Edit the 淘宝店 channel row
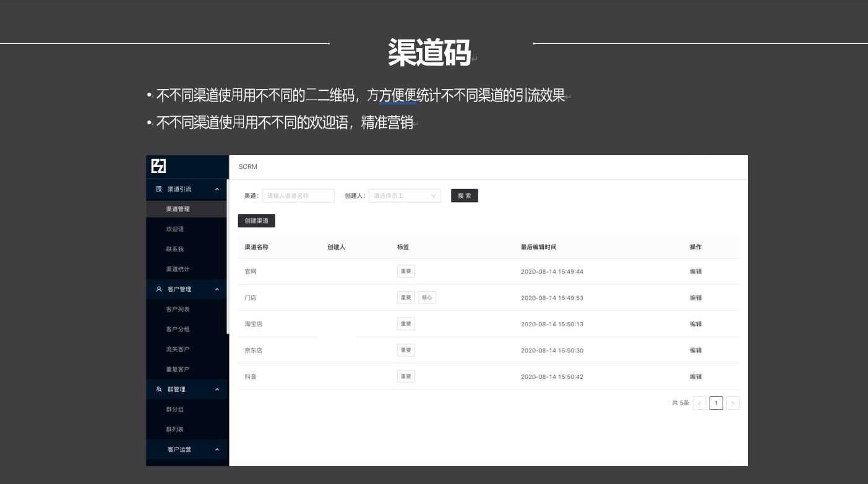Viewport: 868px width, 484px height. (x=696, y=324)
